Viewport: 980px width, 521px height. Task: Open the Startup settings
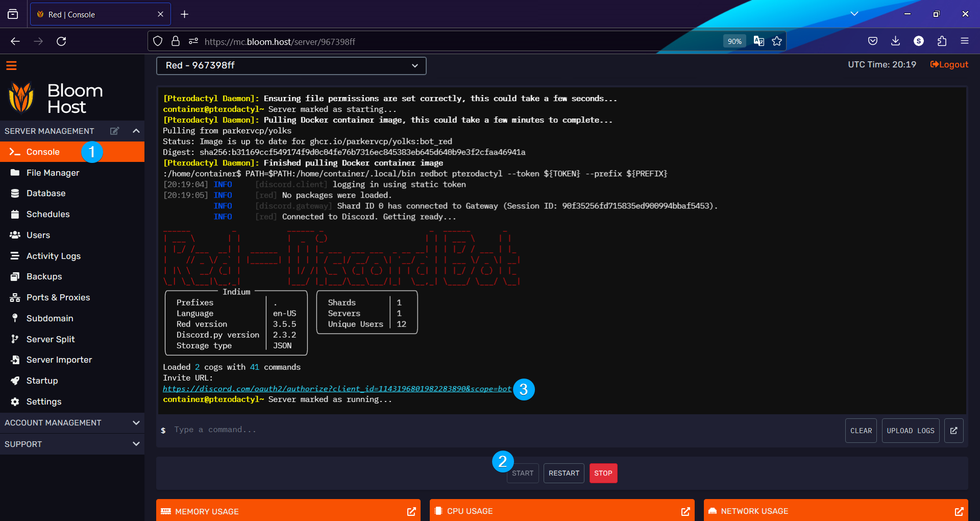(x=72, y=381)
